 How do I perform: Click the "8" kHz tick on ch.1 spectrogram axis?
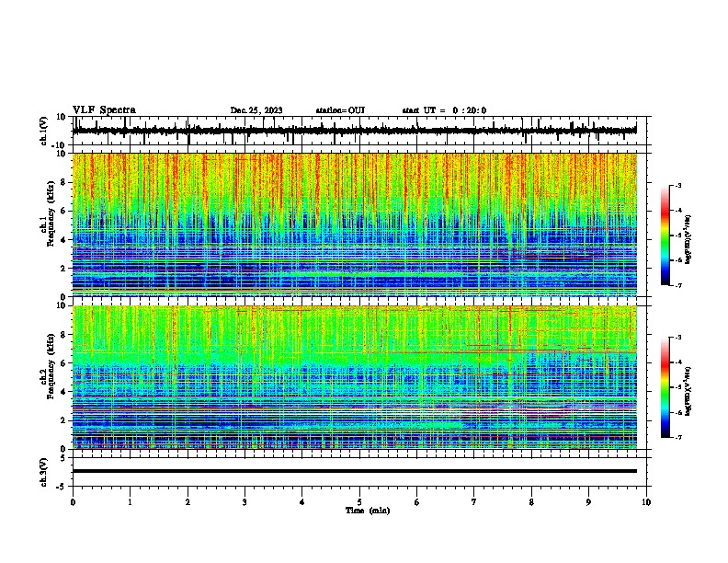point(64,182)
